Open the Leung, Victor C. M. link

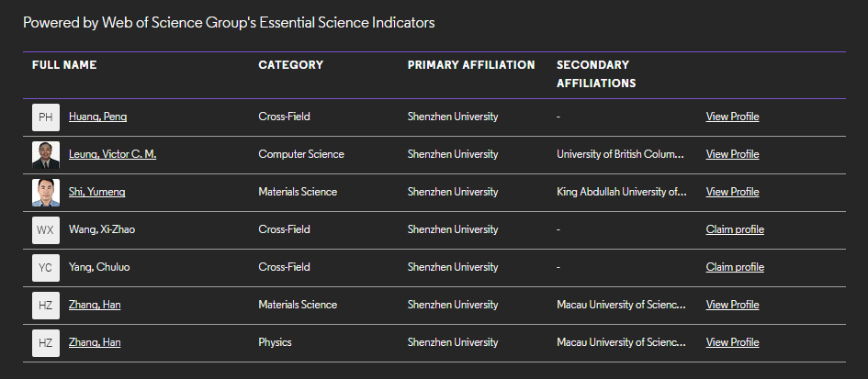(112, 154)
